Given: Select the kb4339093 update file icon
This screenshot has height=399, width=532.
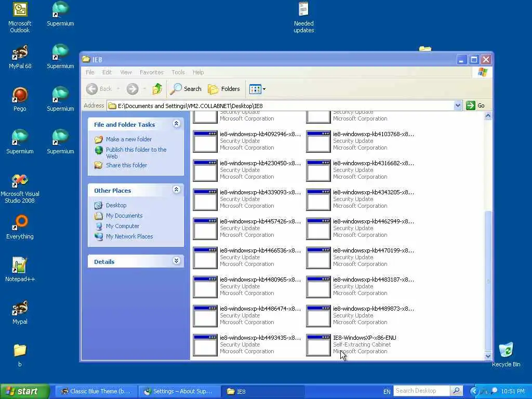Looking at the screenshot, I should (205, 199).
